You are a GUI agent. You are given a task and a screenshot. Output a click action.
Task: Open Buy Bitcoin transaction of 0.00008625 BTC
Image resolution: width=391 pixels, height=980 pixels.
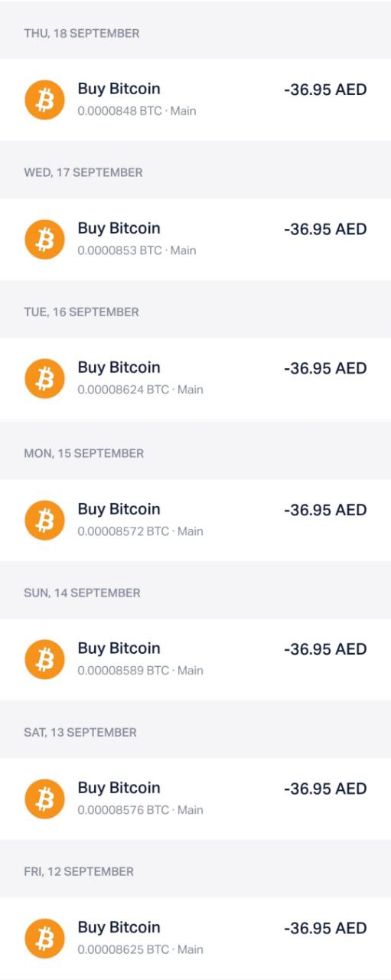(x=195, y=938)
